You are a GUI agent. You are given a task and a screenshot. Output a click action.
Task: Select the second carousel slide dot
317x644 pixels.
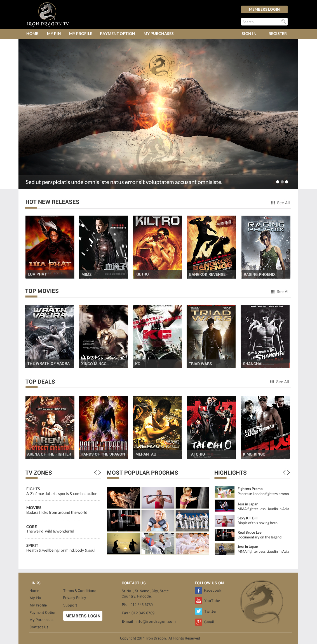tap(282, 182)
